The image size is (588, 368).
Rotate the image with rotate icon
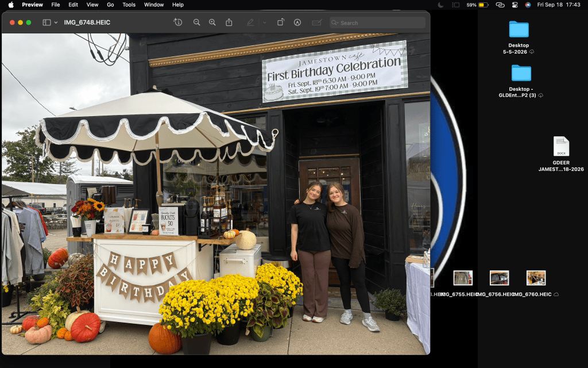280,22
